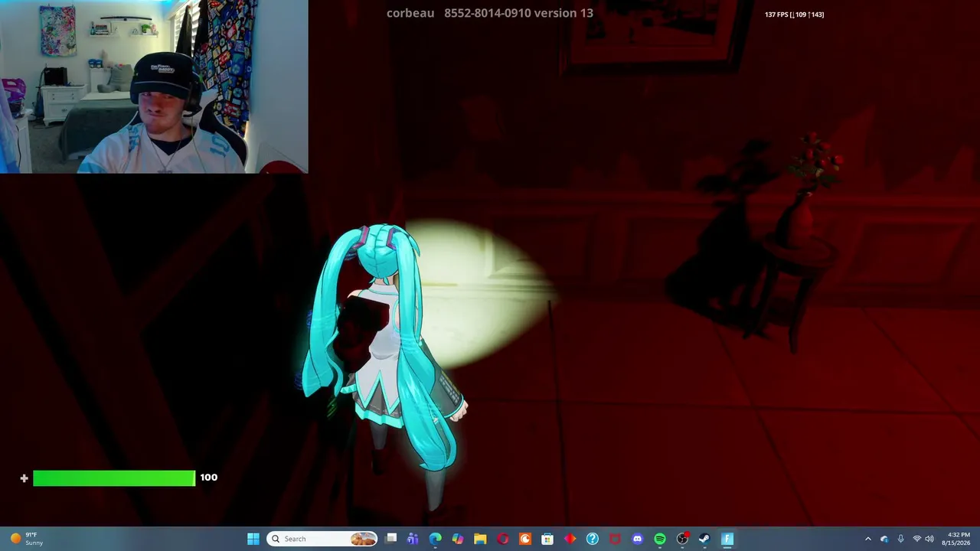
Task: Click the microphone tray icon
Action: pyautogui.click(x=900, y=539)
